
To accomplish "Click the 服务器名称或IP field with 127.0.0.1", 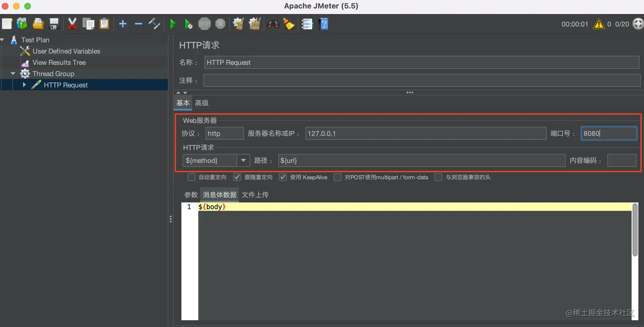I will (x=425, y=133).
